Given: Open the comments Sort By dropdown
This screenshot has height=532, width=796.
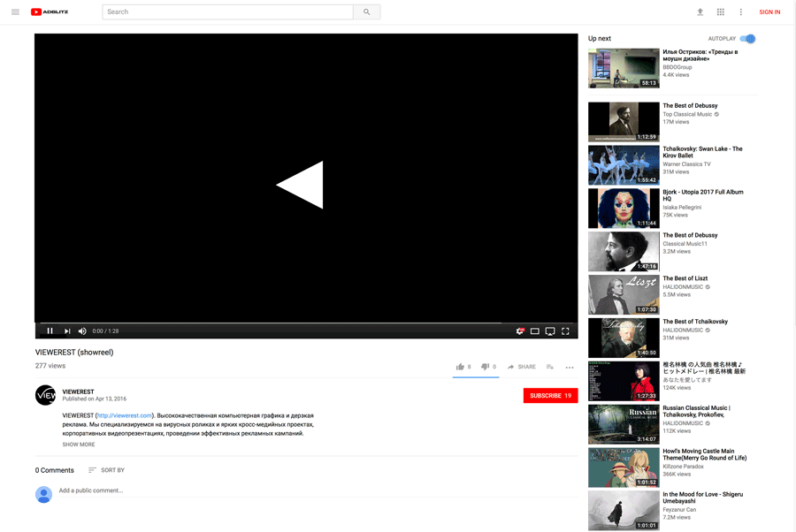Looking at the screenshot, I should tap(106, 470).
